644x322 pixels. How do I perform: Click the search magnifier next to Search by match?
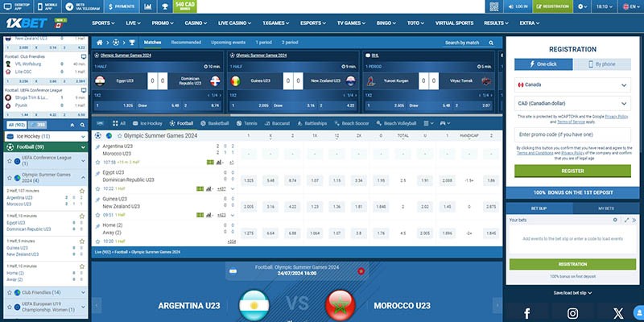coord(491,43)
